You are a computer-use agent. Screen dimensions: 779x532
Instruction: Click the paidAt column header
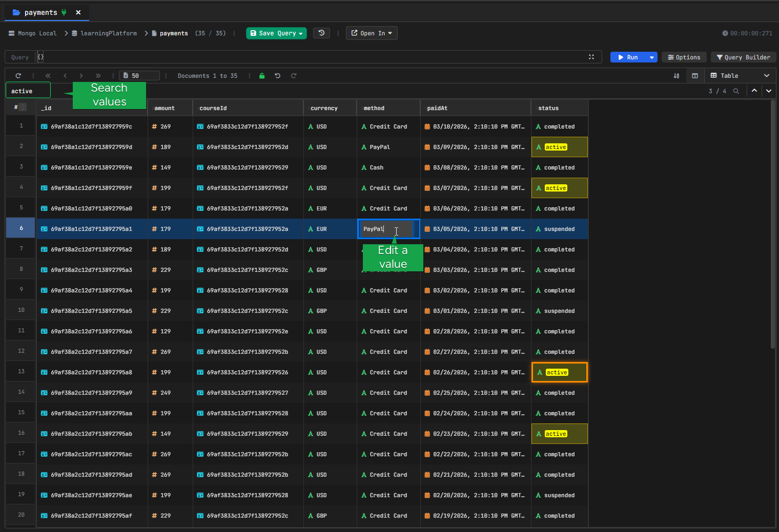click(x=476, y=108)
